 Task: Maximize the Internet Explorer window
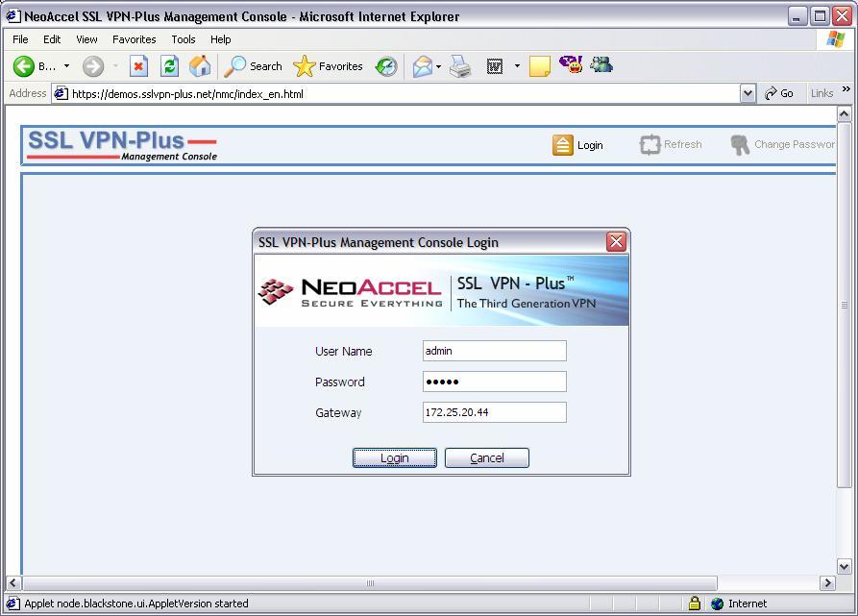tap(820, 16)
